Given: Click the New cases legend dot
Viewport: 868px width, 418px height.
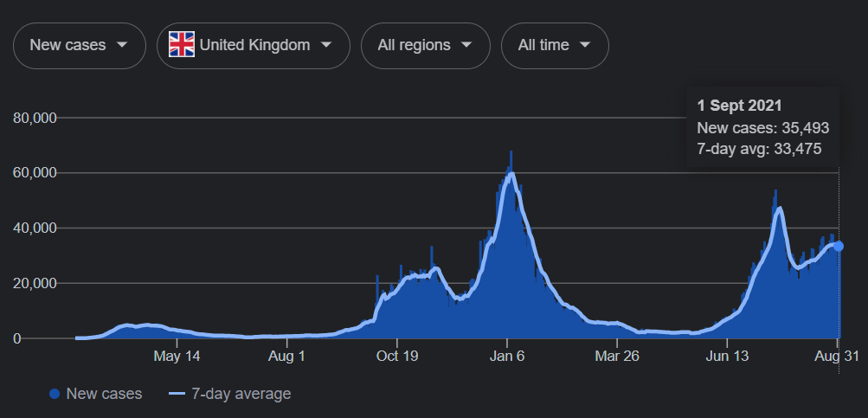Looking at the screenshot, I should pos(55,394).
